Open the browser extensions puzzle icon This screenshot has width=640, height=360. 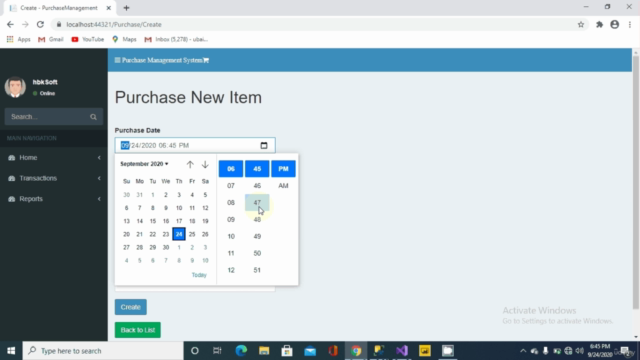click(x=599, y=24)
